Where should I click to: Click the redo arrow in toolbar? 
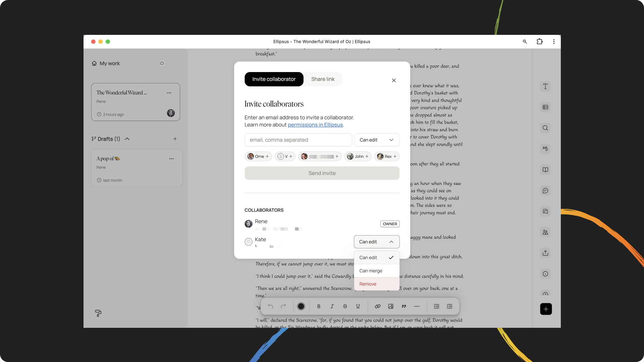pos(283,306)
